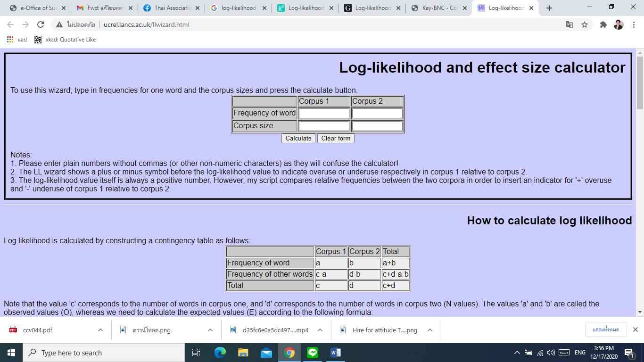
Task: Click the touch keyboard icon in the tray
Action: pyautogui.click(x=564, y=353)
